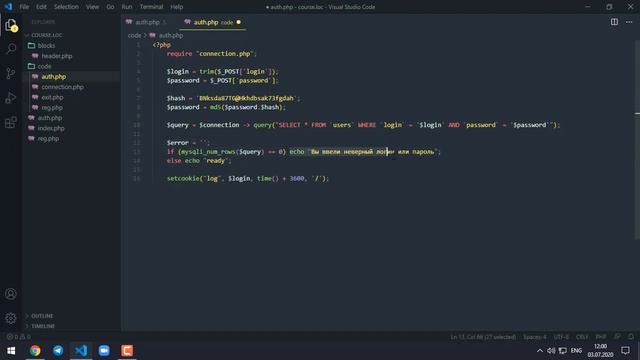The image size is (640, 360).
Task: Open the Help menu
Action: (x=177, y=7)
